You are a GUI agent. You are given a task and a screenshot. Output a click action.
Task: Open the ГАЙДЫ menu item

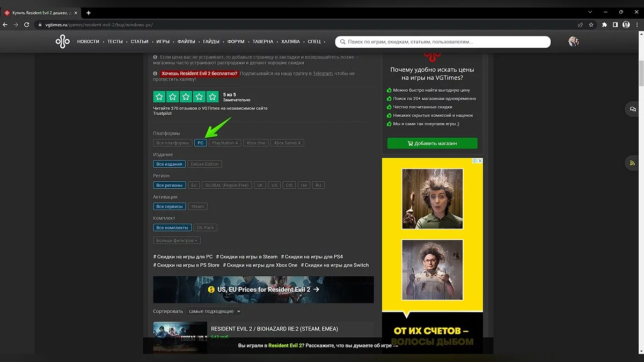(x=212, y=41)
